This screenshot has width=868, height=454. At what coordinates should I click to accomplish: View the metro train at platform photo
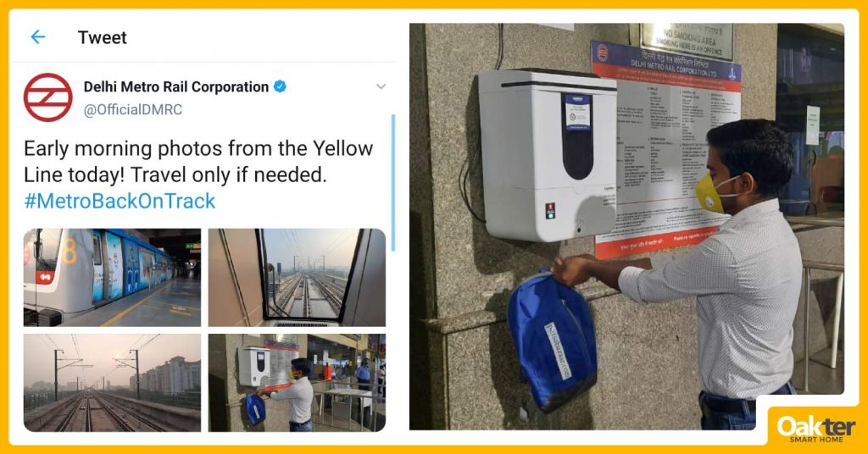[x=113, y=278]
